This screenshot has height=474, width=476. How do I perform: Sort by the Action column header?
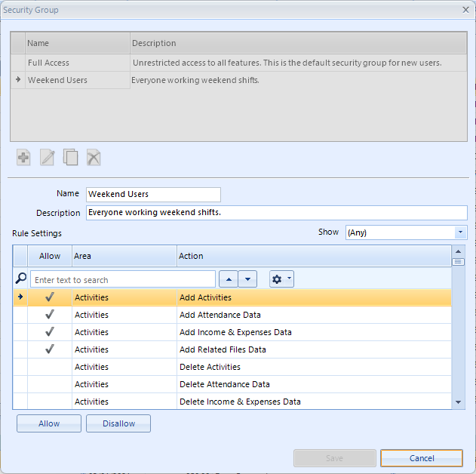314,256
